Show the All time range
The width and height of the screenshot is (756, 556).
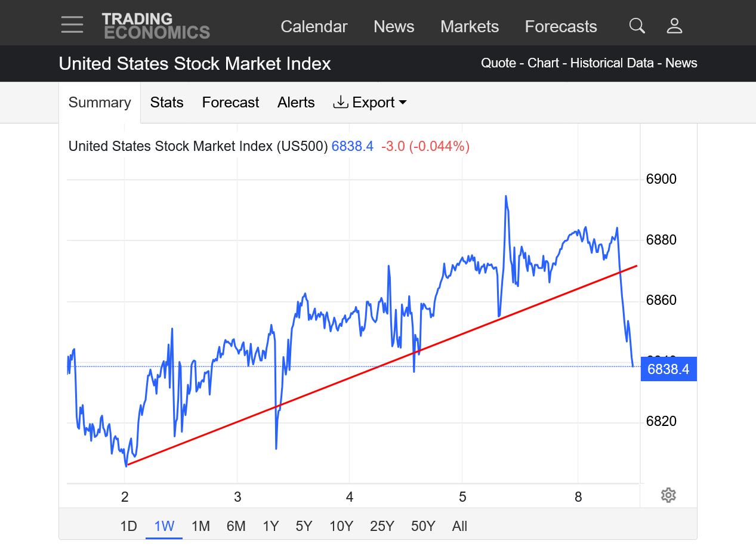(459, 526)
